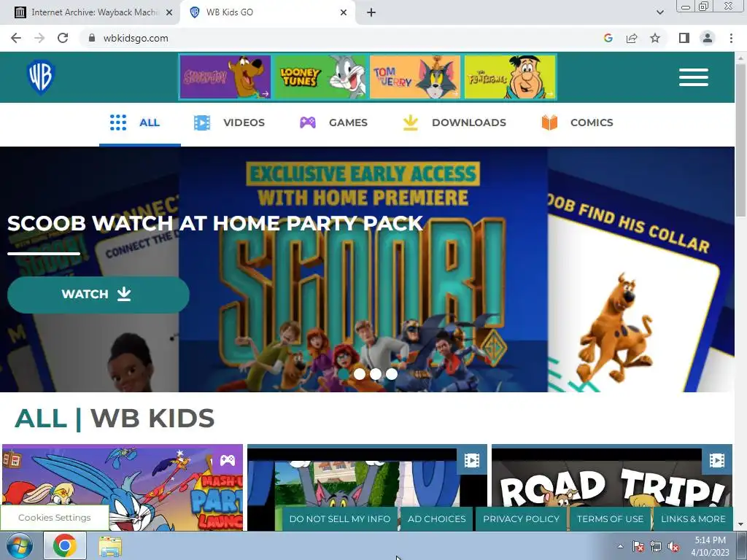The height and width of the screenshot is (560, 747).
Task: Click the page vertical scrollbar thumb
Action: point(741,141)
